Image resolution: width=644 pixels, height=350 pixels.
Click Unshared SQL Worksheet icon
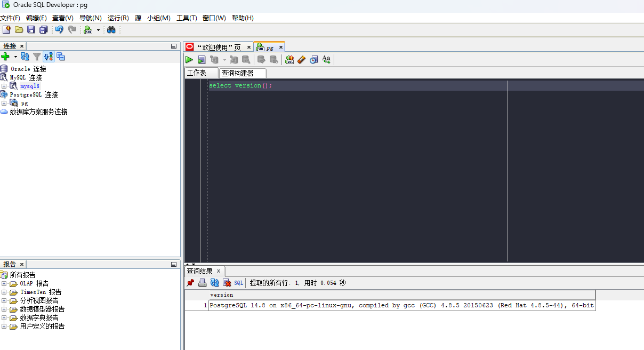[289, 60]
